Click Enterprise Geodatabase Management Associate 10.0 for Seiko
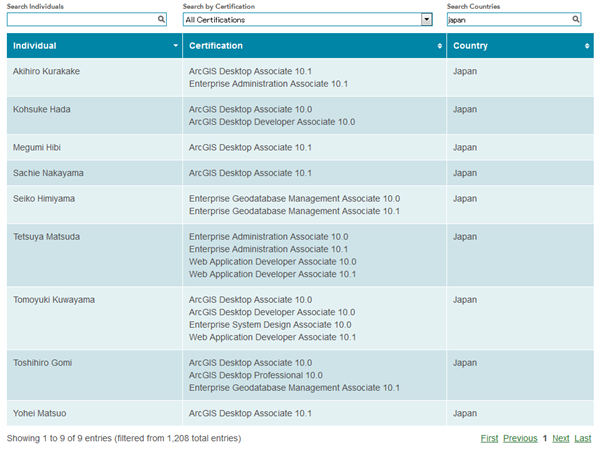This screenshot has height=450, width=600. [x=294, y=199]
